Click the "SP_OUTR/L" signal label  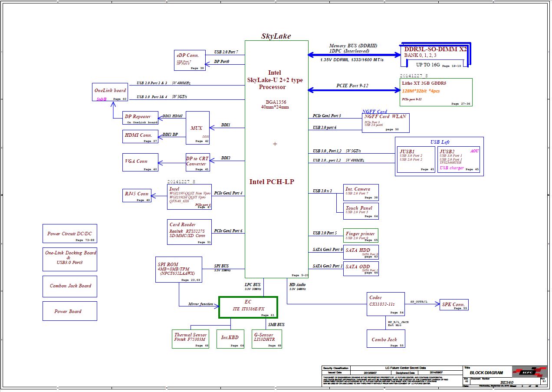[419, 301]
